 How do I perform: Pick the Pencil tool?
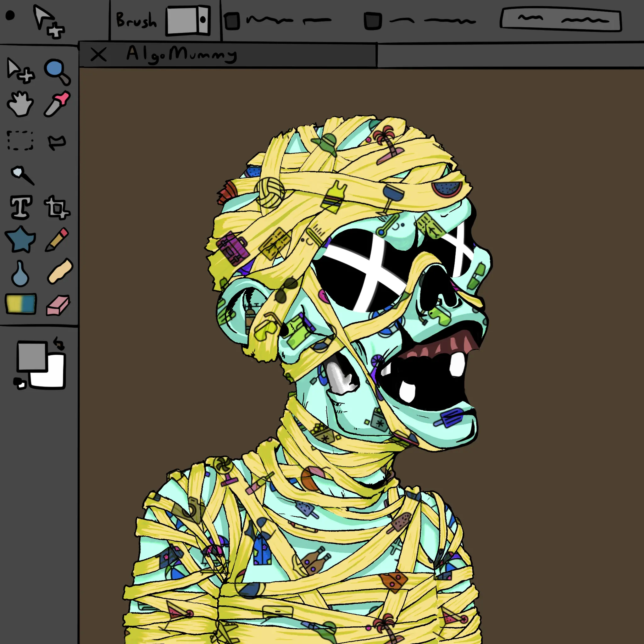pos(57,239)
